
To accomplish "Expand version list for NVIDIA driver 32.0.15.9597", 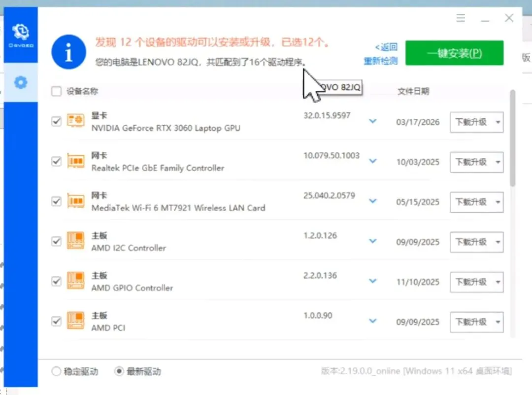I will [x=372, y=121].
